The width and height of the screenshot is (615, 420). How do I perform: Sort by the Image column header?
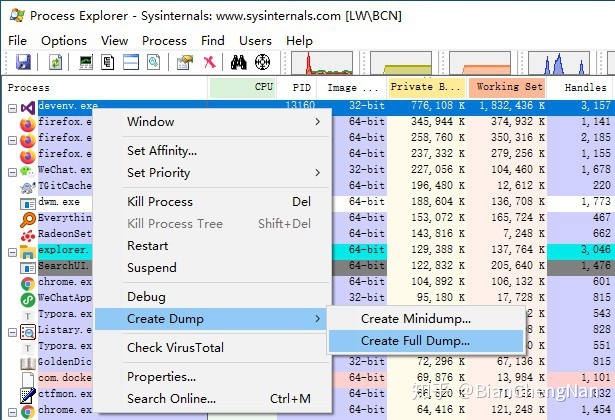352,87
